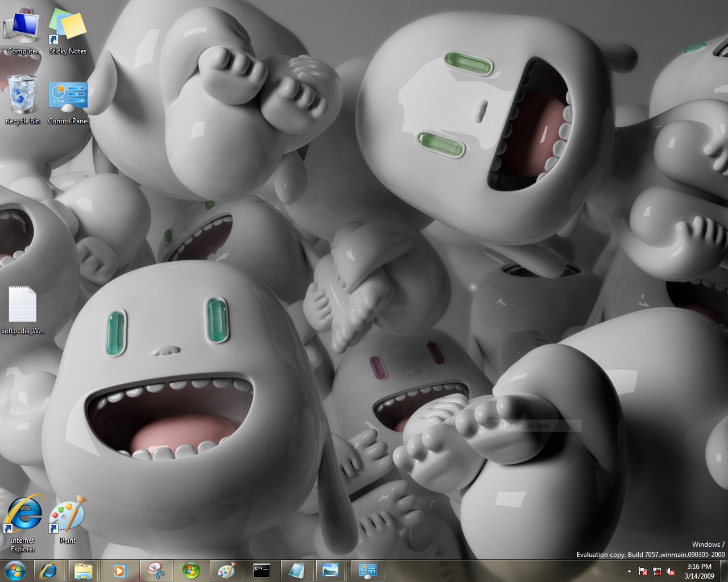The width and height of the screenshot is (728, 582).
Task: Click the disconnected network tray icon
Action: click(657, 571)
